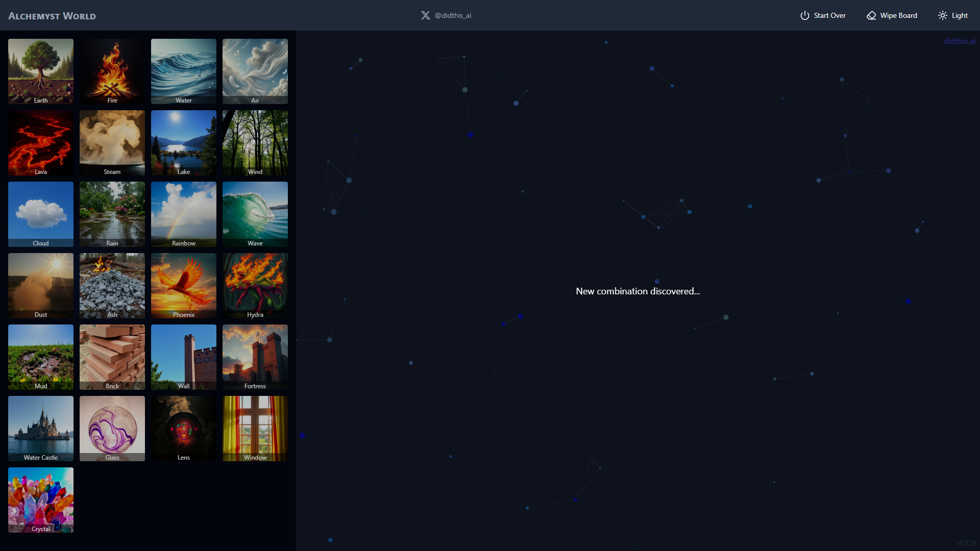This screenshot has width=980, height=551.
Task: Select the Earth element tile
Action: (41, 71)
